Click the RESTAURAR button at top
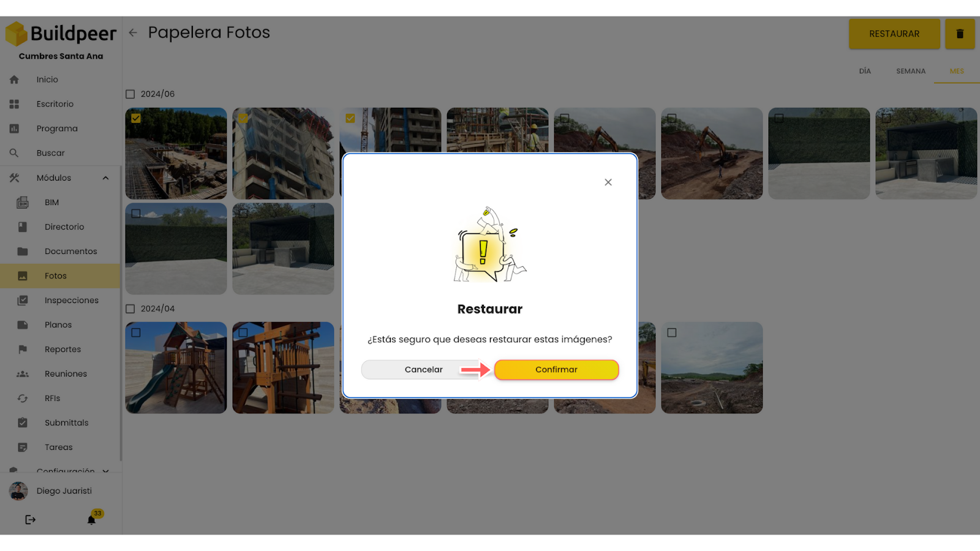The width and height of the screenshot is (980, 551). click(894, 34)
